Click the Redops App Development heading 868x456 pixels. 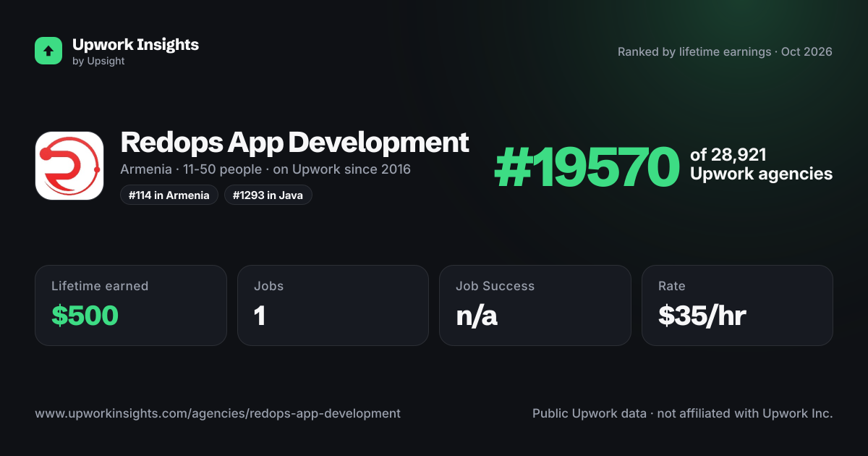pyautogui.click(x=294, y=142)
